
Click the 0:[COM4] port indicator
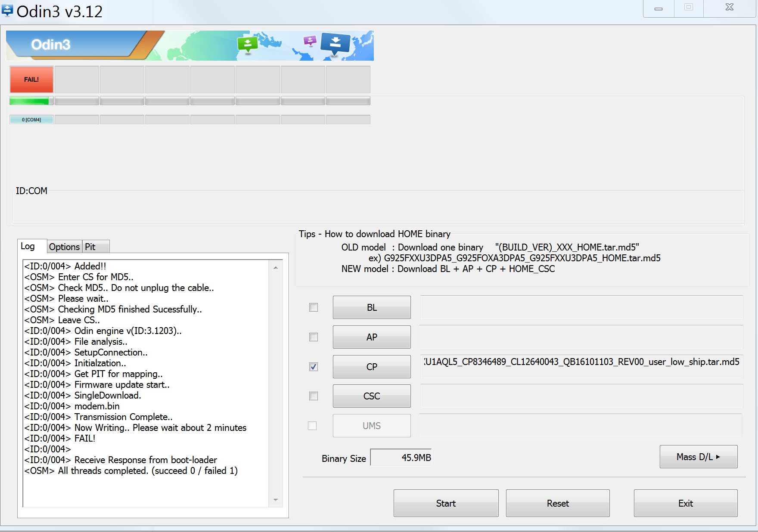[31, 120]
